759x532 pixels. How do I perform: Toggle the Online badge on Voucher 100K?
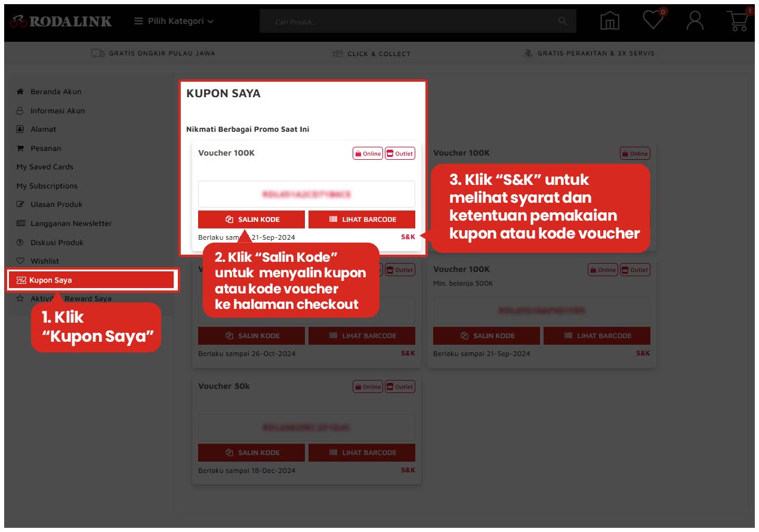point(368,153)
